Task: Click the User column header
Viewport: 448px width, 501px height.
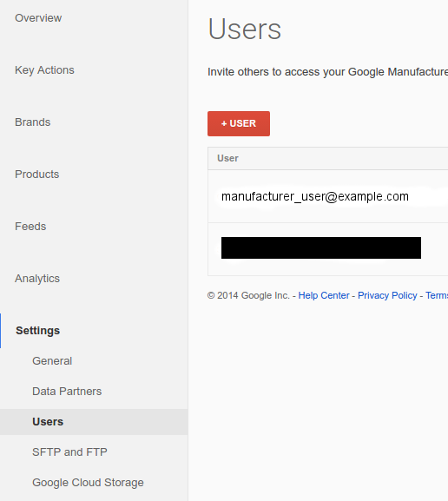Action: pos(227,158)
